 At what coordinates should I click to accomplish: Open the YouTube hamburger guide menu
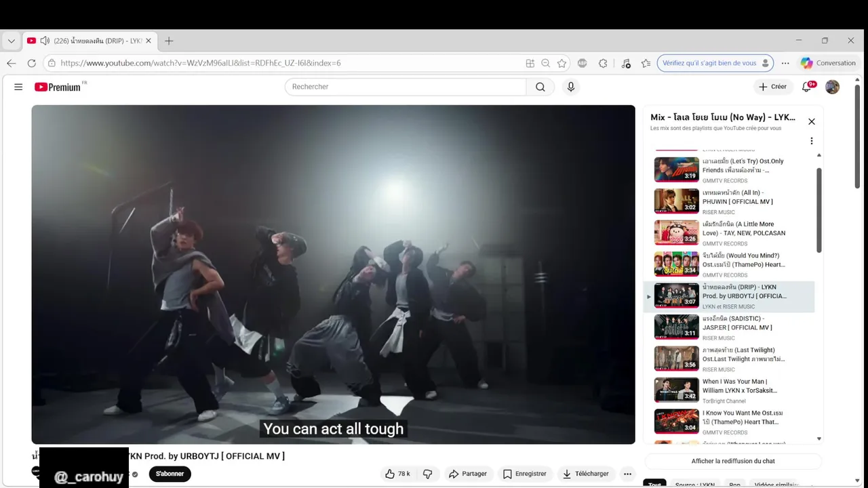tap(18, 87)
